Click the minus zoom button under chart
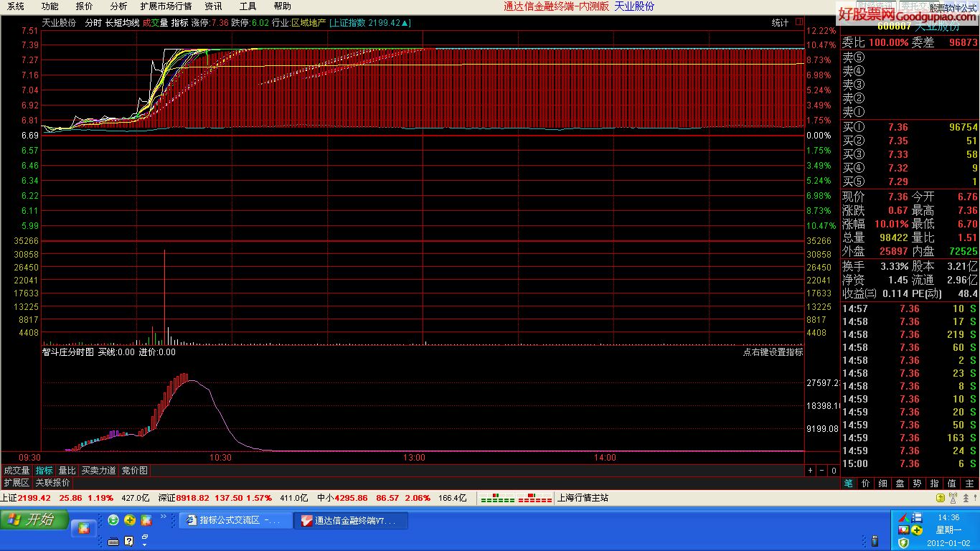The width and height of the screenshot is (980, 551). (x=822, y=471)
